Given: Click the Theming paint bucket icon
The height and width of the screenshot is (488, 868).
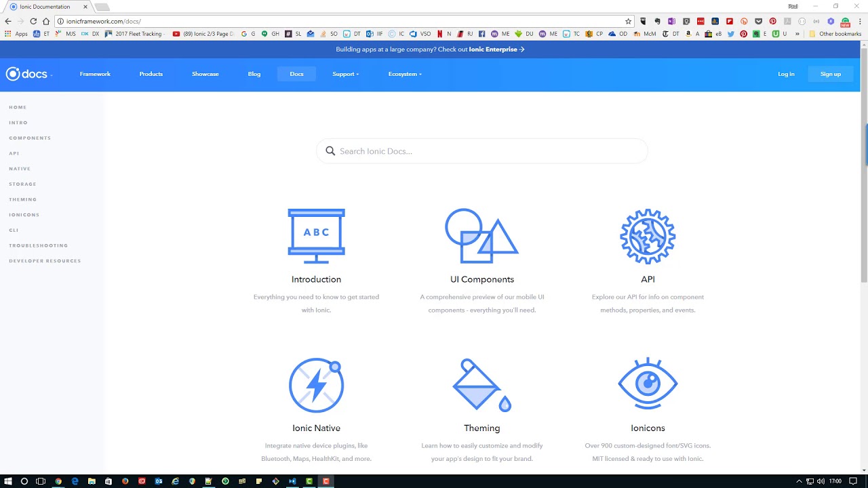Looking at the screenshot, I should tap(481, 385).
